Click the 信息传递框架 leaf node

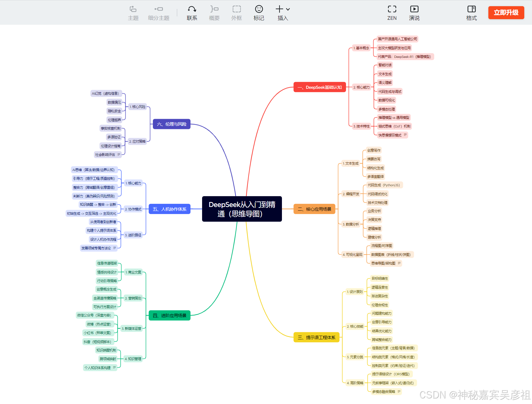click(107, 263)
